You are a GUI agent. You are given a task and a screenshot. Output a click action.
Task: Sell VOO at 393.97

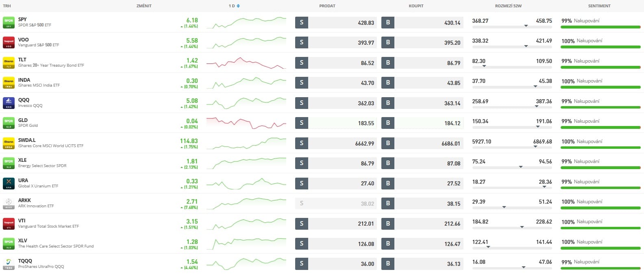coord(336,42)
